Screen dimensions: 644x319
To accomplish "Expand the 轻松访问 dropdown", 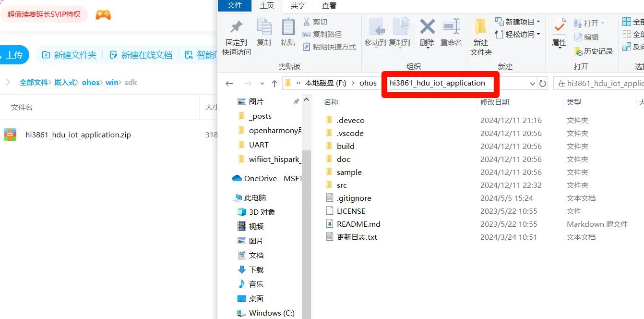I will tap(538, 34).
